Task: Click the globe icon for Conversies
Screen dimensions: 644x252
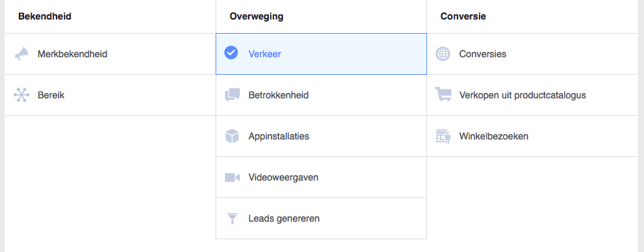Action: tap(443, 54)
